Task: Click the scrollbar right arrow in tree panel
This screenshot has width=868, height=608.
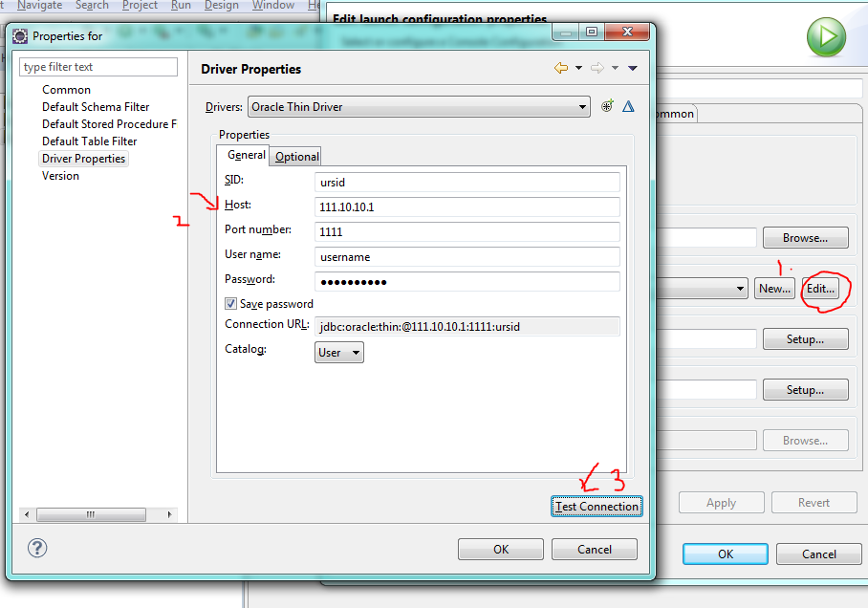Action: 169,514
